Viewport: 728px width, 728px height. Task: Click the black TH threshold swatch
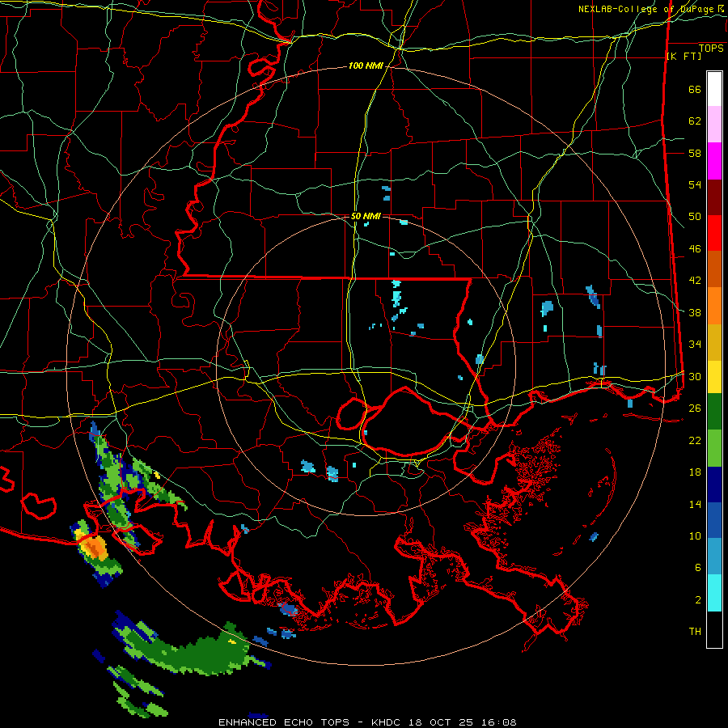coord(714,629)
